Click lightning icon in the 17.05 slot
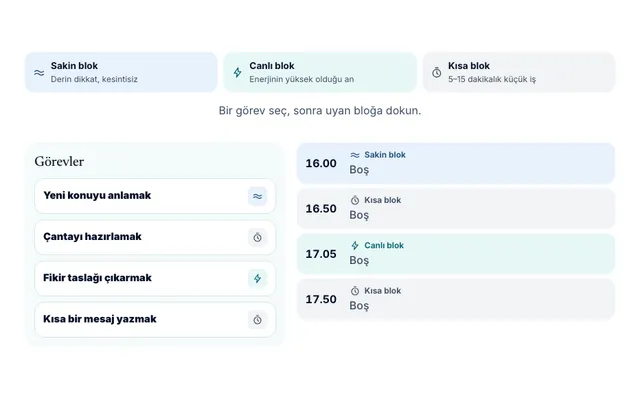This screenshot has width=640, height=400. point(355,245)
